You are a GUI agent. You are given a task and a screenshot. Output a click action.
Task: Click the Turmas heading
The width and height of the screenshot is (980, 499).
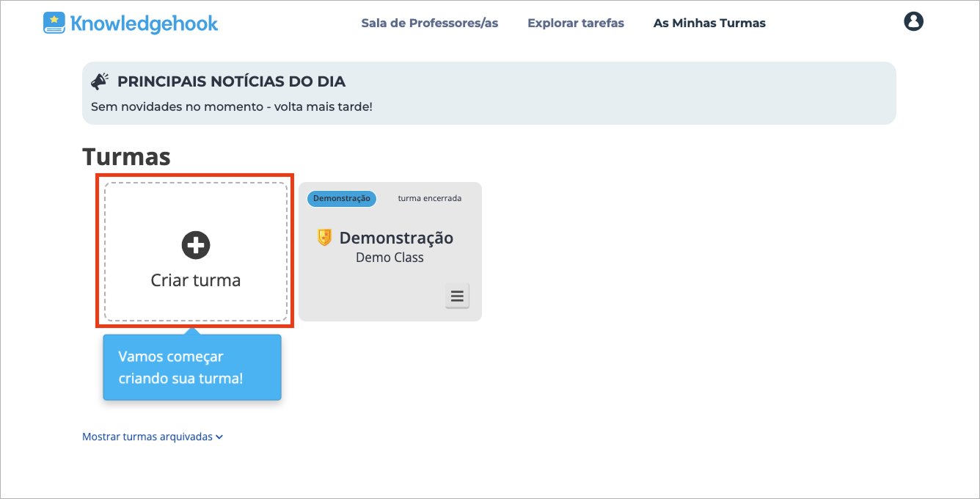(126, 156)
